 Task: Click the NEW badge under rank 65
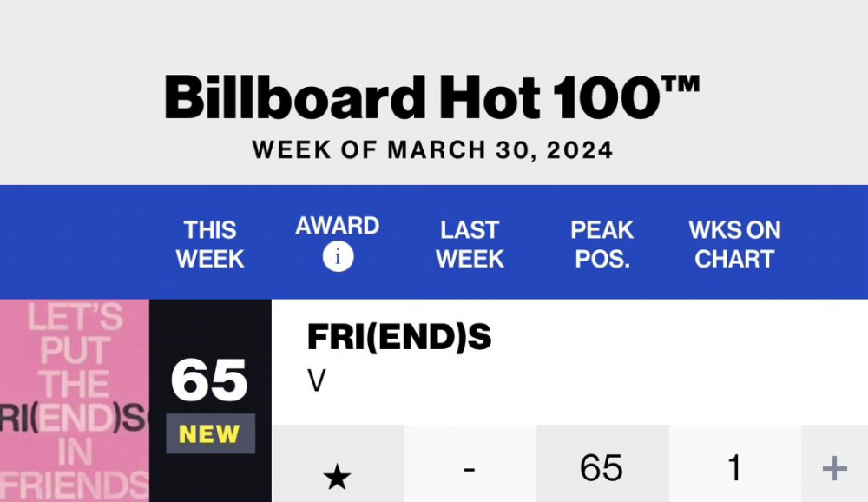210,434
